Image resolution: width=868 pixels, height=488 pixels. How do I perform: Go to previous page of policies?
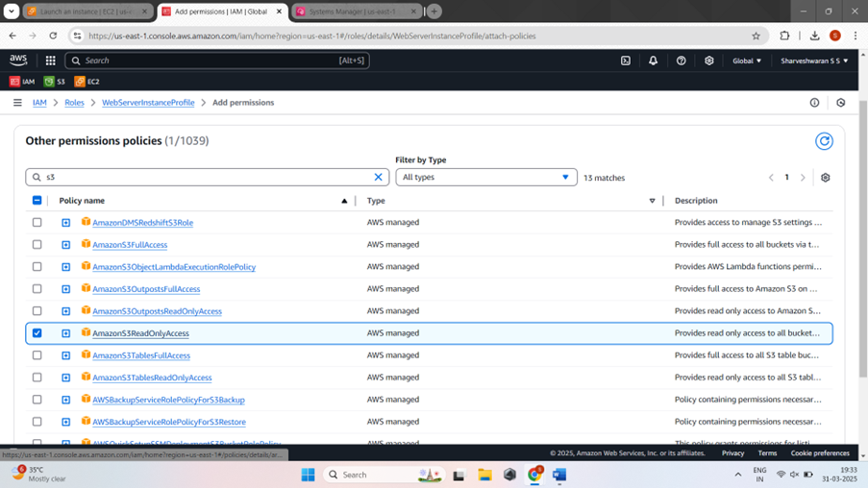(x=771, y=178)
